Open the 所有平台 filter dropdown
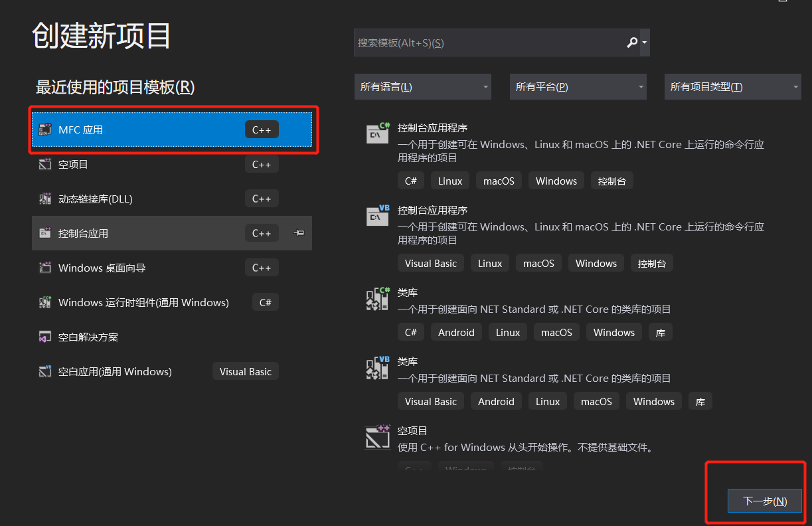 tap(578, 86)
